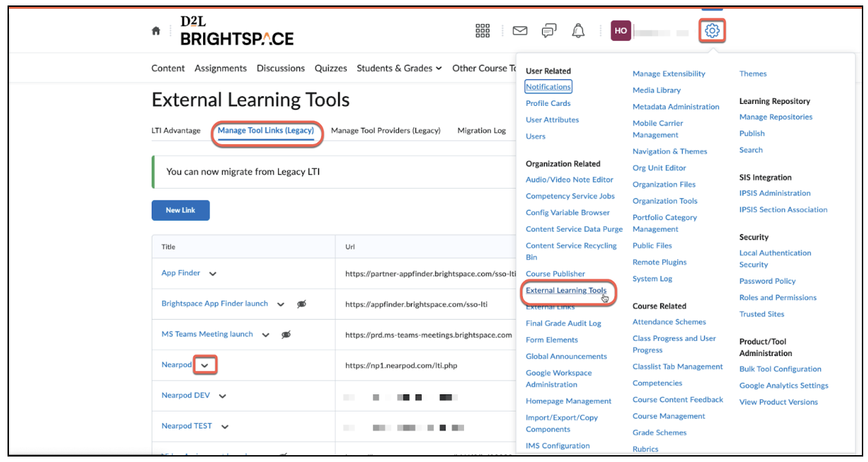
Task: Open the Quizzes nav item
Action: (x=331, y=68)
